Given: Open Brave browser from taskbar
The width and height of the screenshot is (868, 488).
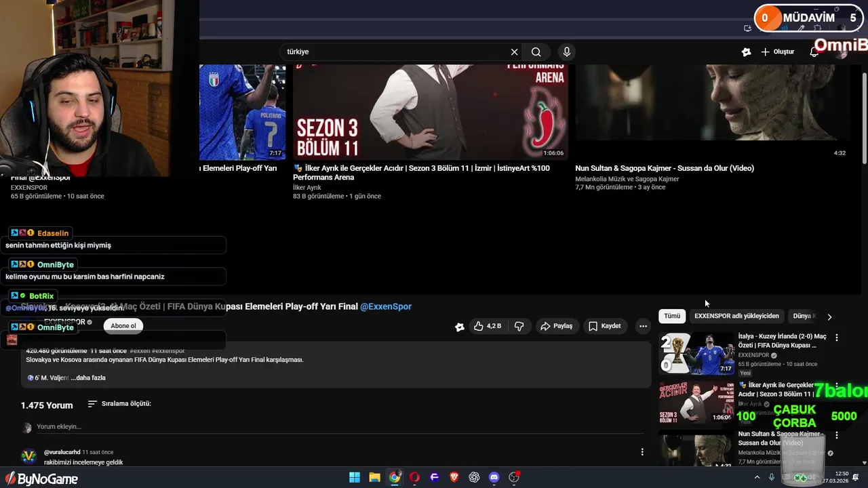Looking at the screenshot, I should coord(454,478).
